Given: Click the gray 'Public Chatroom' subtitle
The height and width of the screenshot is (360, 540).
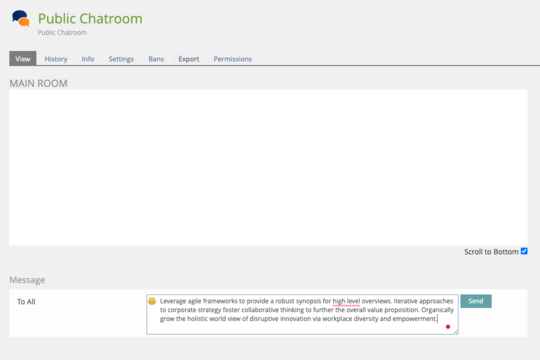Looking at the screenshot, I should pos(62,33).
